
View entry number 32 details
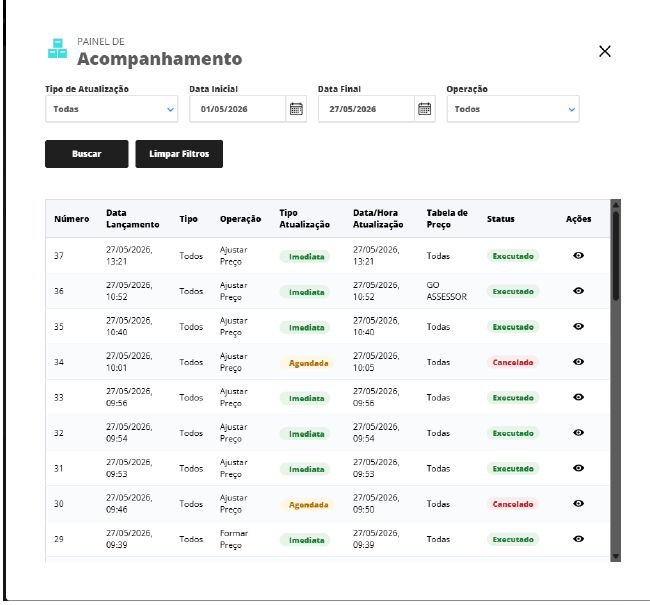click(x=578, y=432)
